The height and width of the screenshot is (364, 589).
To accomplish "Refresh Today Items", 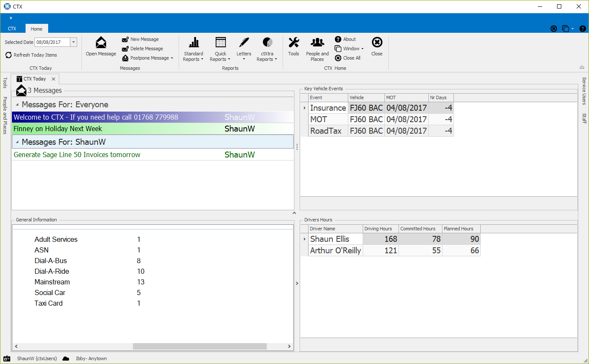I will point(31,55).
